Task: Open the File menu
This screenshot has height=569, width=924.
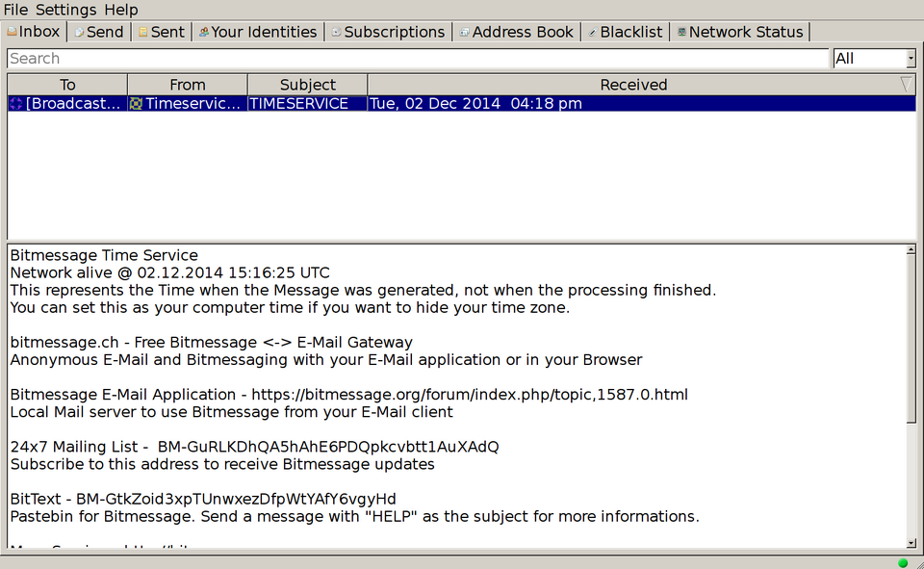Action: coord(14,10)
